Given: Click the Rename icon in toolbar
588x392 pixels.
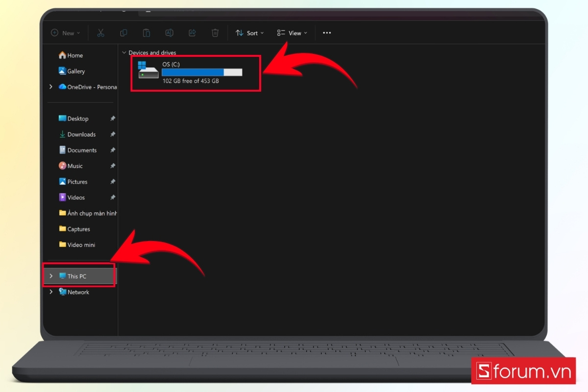Looking at the screenshot, I should 169,33.
